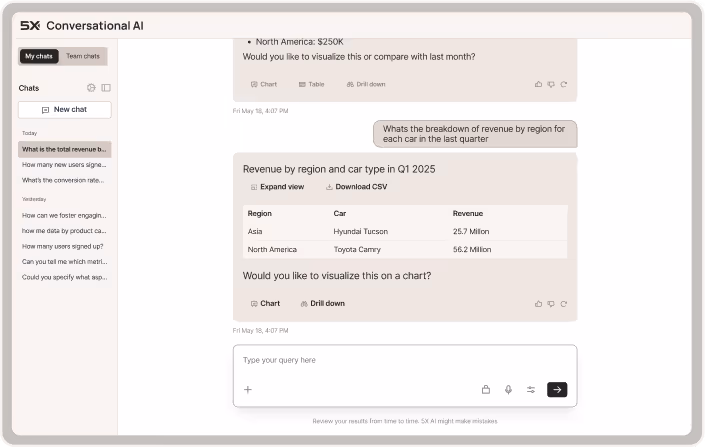
Task: Open 'What is the total revenue b...' chat
Action: pyautogui.click(x=65, y=149)
